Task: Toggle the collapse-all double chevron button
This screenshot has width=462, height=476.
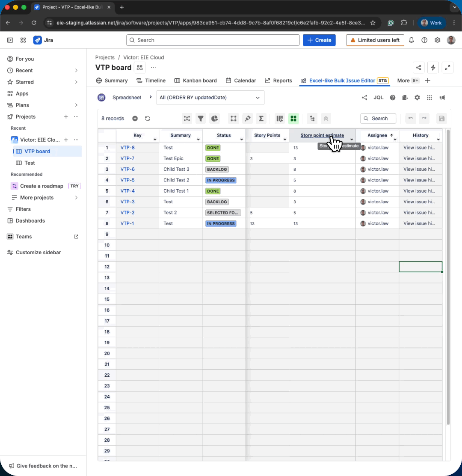Action: tap(326, 119)
